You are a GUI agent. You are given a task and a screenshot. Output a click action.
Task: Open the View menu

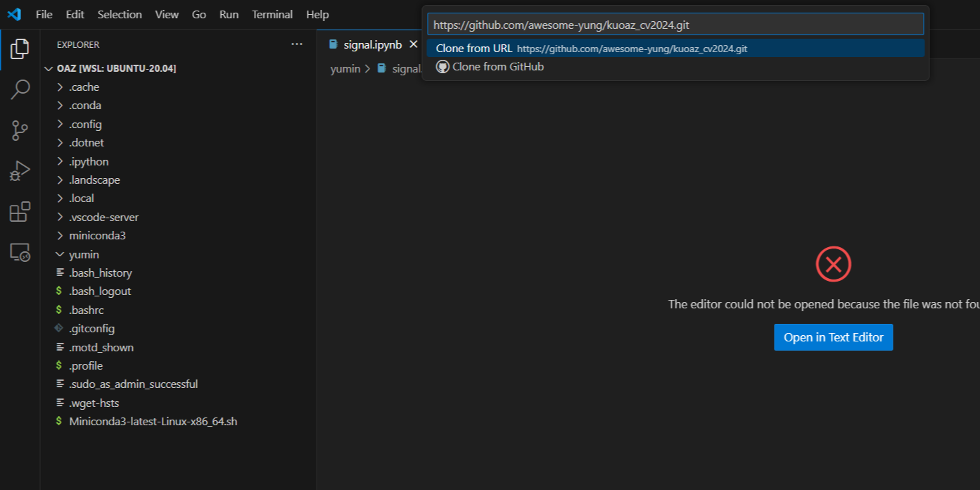pyautogui.click(x=167, y=14)
